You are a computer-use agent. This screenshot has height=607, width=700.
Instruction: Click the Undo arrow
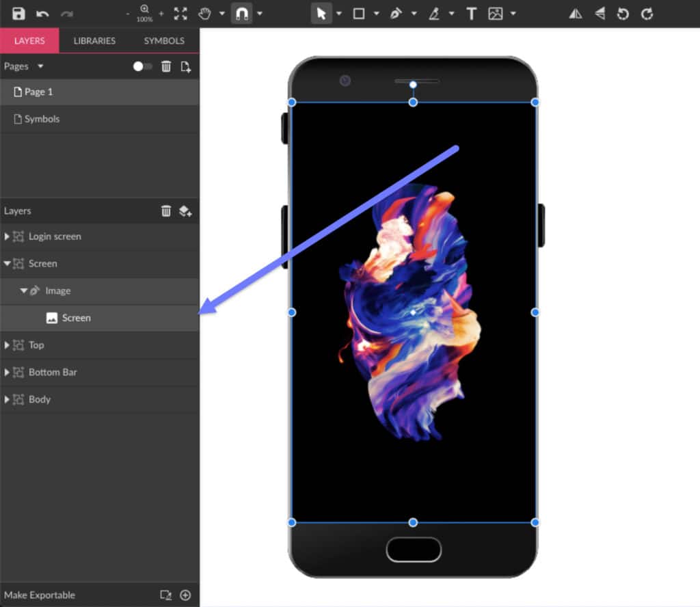pos(42,14)
